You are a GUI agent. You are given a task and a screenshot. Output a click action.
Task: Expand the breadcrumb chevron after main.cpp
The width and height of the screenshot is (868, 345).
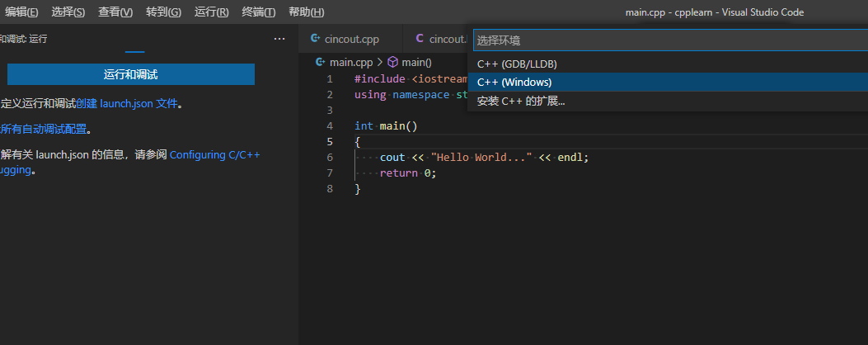pos(380,62)
